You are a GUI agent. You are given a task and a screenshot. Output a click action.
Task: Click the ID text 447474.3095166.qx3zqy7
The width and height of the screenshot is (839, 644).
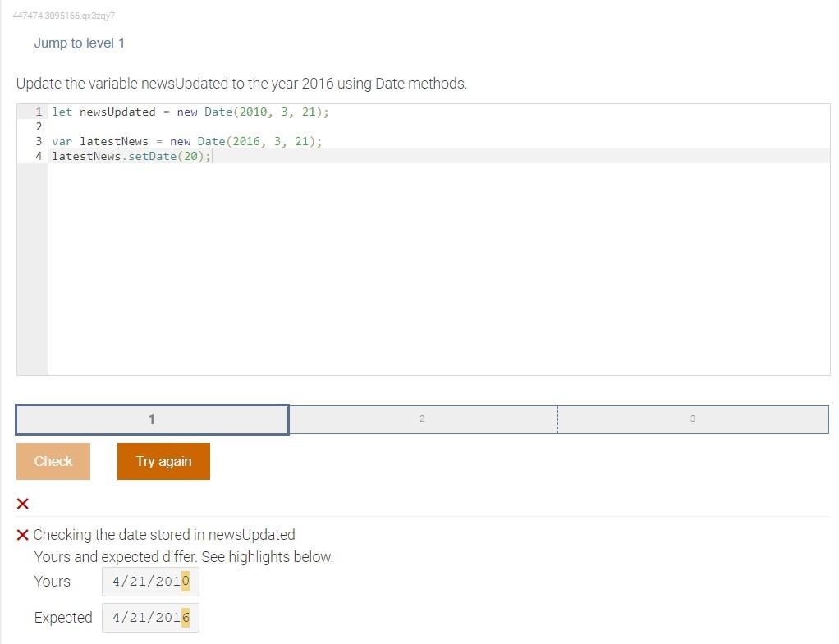pos(64,16)
